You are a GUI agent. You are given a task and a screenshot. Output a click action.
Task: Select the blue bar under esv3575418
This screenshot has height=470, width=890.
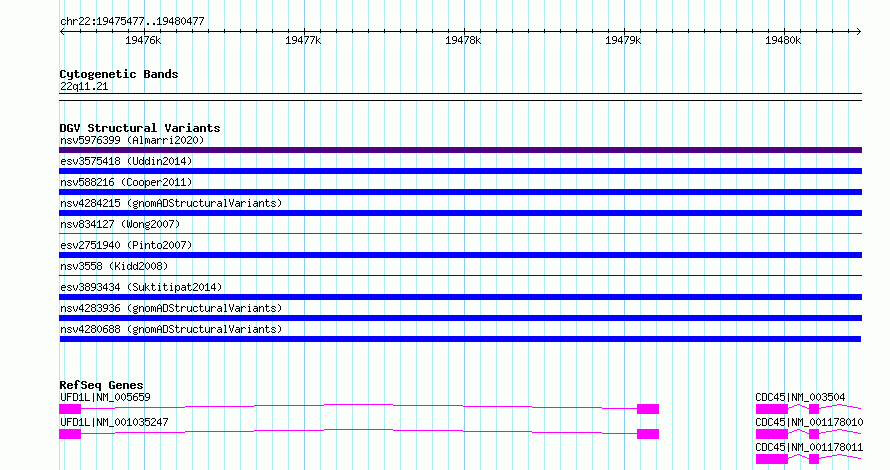click(x=460, y=171)
